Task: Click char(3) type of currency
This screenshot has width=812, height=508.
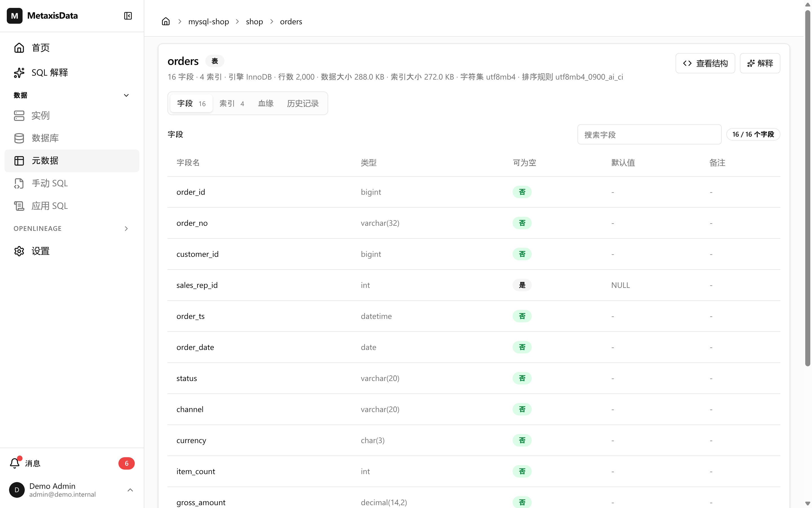Action: click(x=372, y=441)
